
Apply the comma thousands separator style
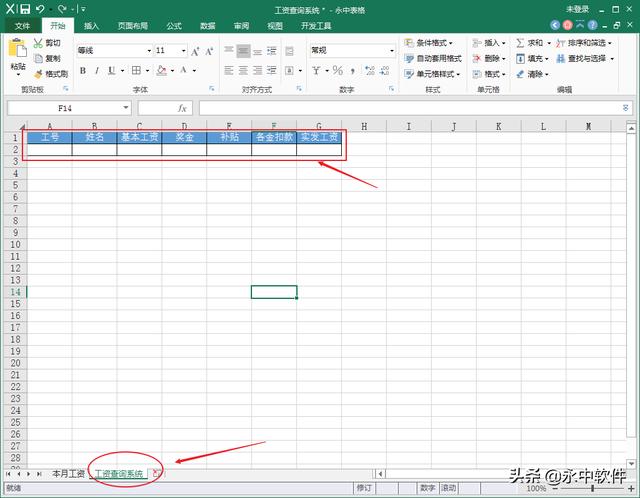click(353, 71)
